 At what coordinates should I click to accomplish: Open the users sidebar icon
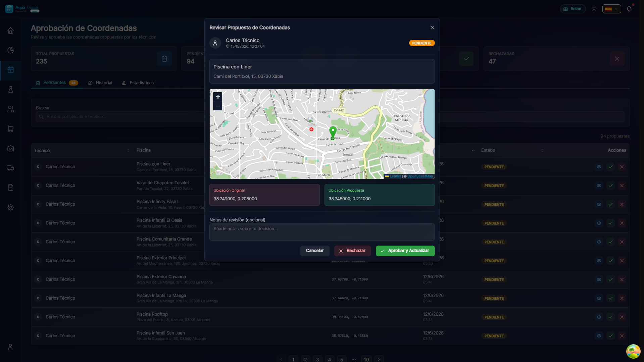pos(10,109)
